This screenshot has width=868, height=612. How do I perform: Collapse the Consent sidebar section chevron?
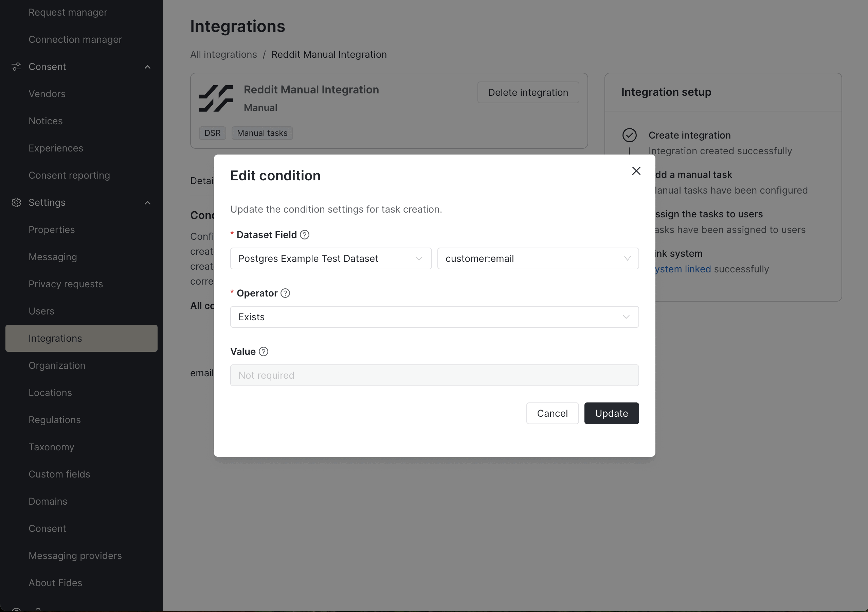[x=147, y=67]
